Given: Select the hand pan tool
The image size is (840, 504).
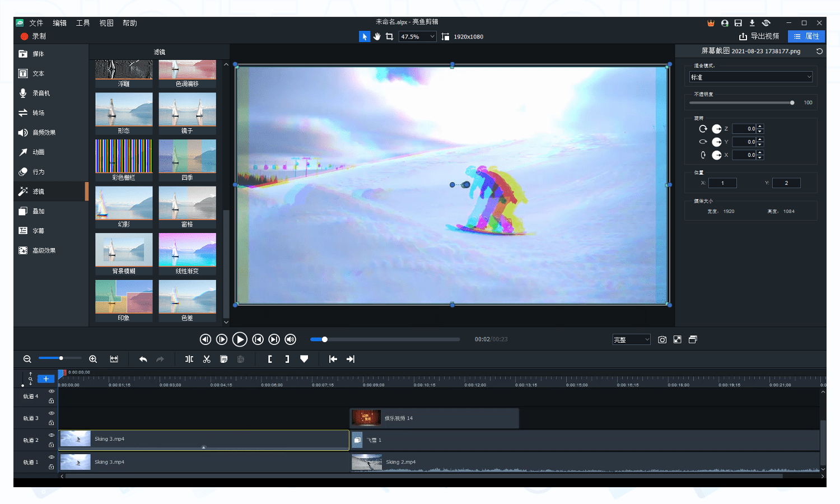Looking at the screenshot, I should tap(377, 36).
